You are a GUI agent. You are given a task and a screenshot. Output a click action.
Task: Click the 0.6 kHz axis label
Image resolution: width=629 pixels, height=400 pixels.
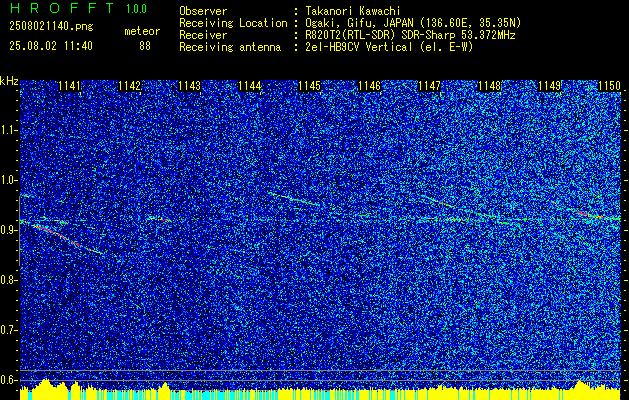click(7, 380)
